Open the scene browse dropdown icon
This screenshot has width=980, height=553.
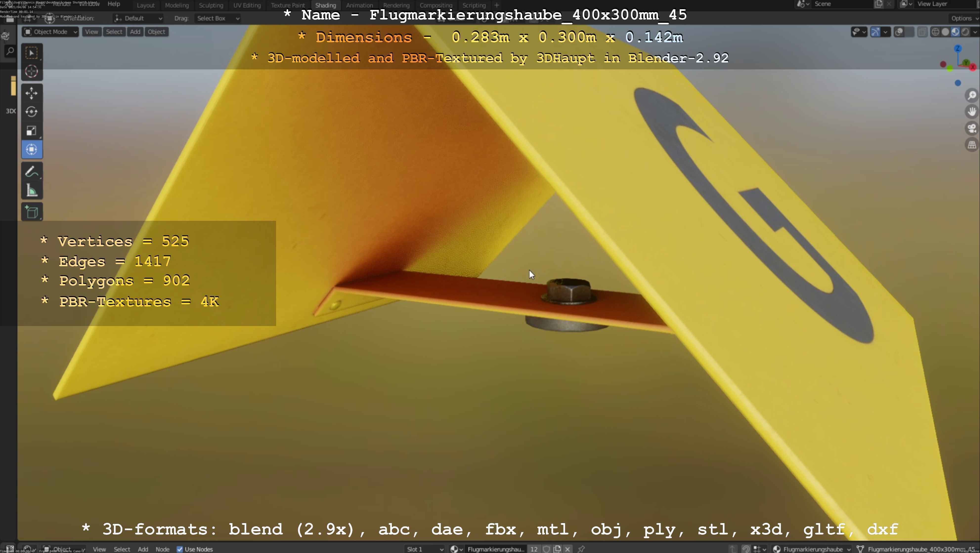(803, 4)
